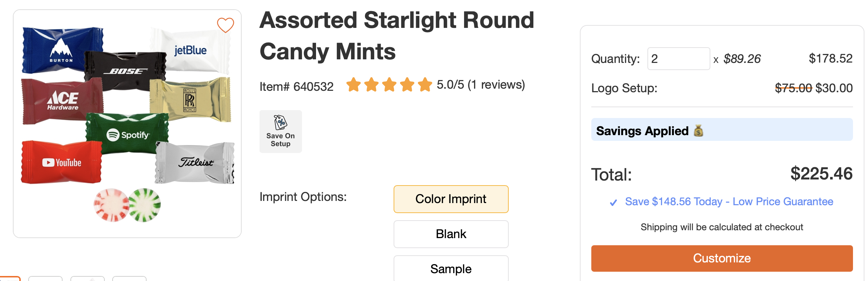Click the money bag icon beside Savings Applied

click(x=699, y=131)
